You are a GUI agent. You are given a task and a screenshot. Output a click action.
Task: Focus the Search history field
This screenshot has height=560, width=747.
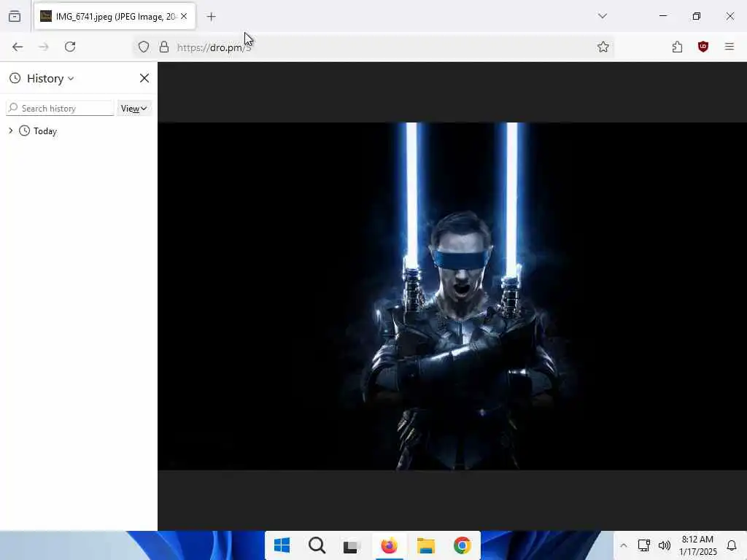pos(60,108)
